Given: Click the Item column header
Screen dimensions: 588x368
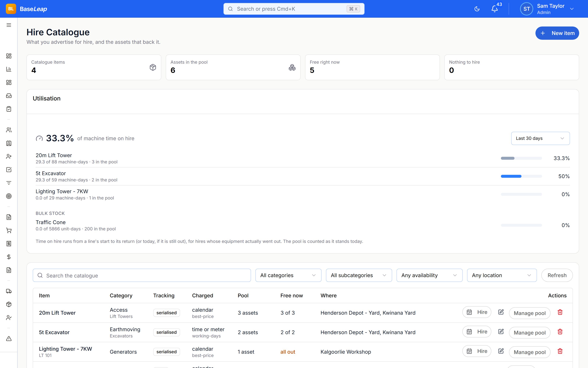Looking at the screenshot, I should click(44, 296).
